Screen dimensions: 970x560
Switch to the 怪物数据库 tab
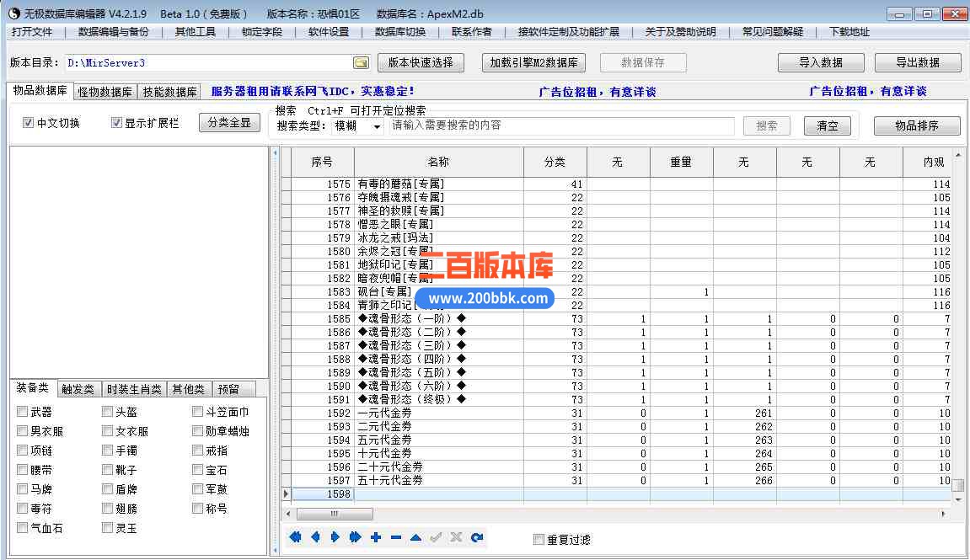click(x=105, y=92)
